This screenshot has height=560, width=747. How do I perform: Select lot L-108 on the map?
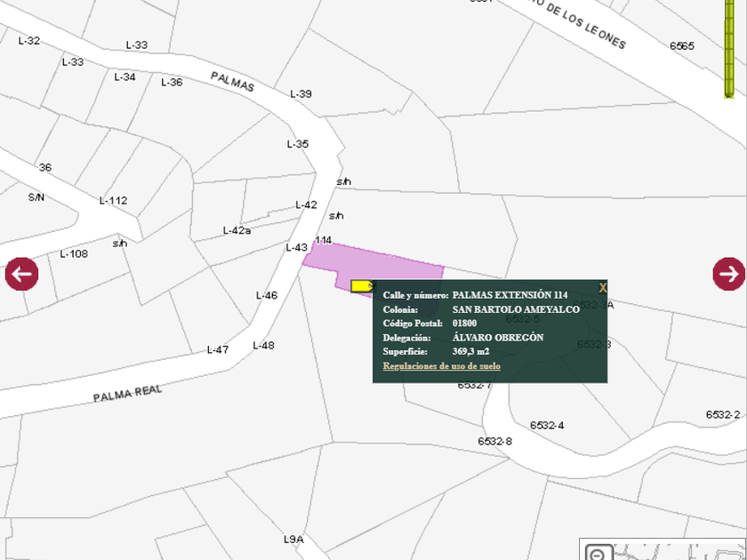pos(74,254)
